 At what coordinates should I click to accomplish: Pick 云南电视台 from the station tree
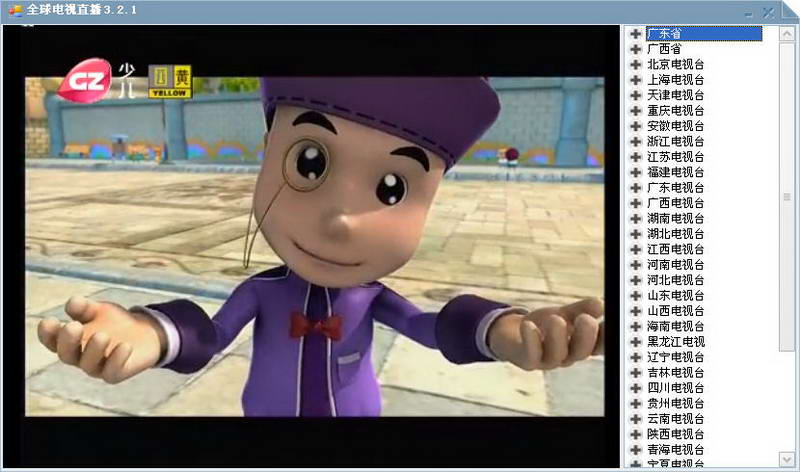675,419
